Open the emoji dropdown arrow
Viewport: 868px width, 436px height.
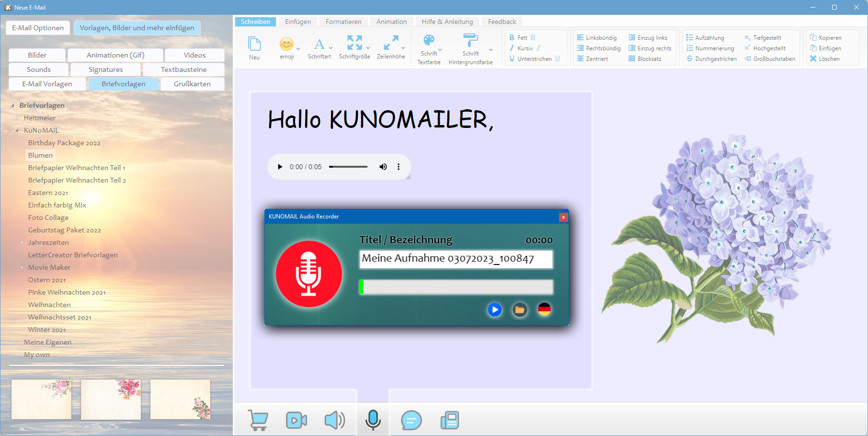298,48
